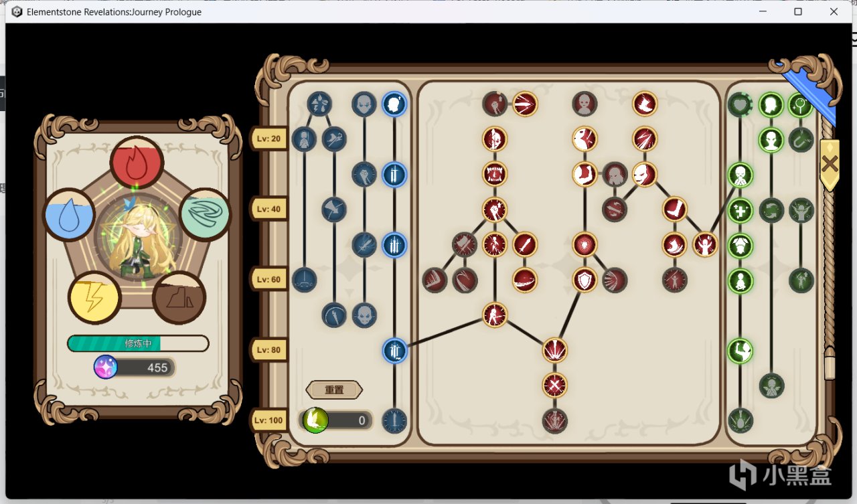Select the locked Lv 100 blue sword skill

394,421
